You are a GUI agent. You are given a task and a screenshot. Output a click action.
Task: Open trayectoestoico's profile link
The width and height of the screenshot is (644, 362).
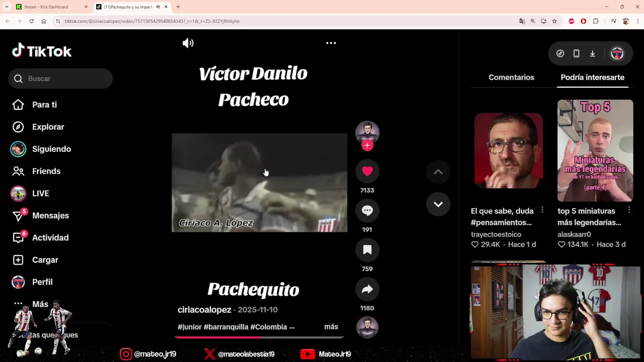496,234
